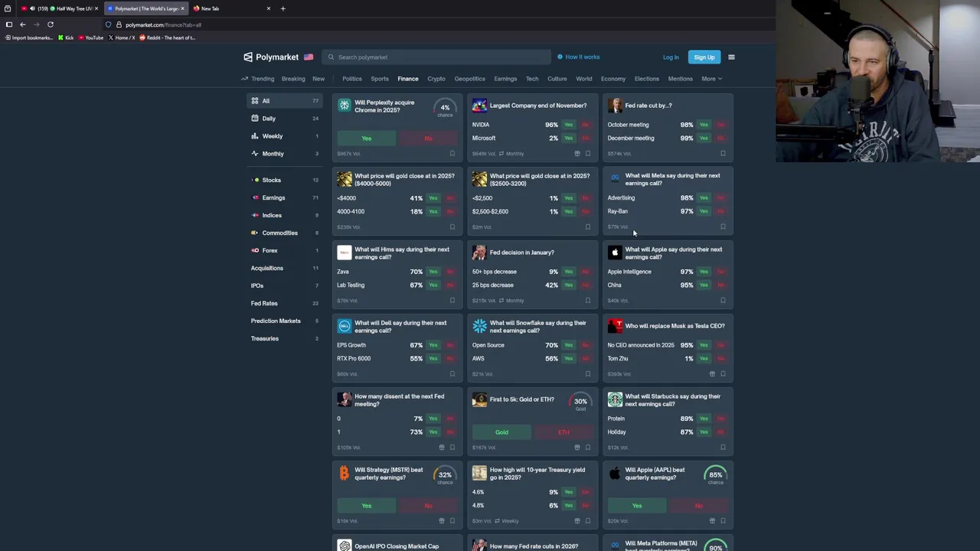Open Who will replace Musk market title
Viewport: 980px width, 551px height.
(x=675, y=326)
